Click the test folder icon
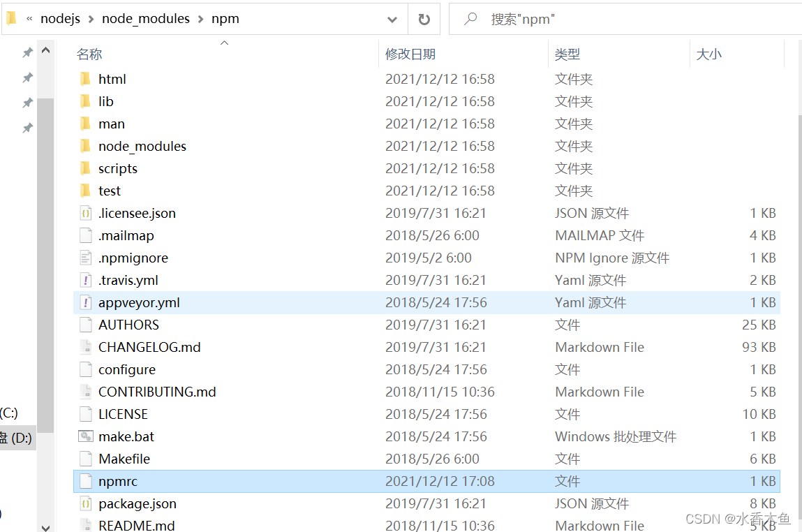 [85, 191]
